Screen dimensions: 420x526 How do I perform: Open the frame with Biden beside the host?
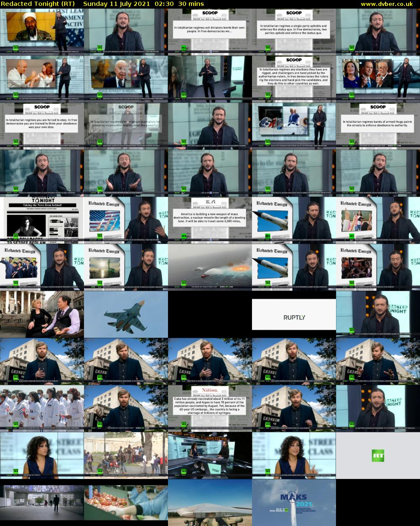click(x=126, y=79)
